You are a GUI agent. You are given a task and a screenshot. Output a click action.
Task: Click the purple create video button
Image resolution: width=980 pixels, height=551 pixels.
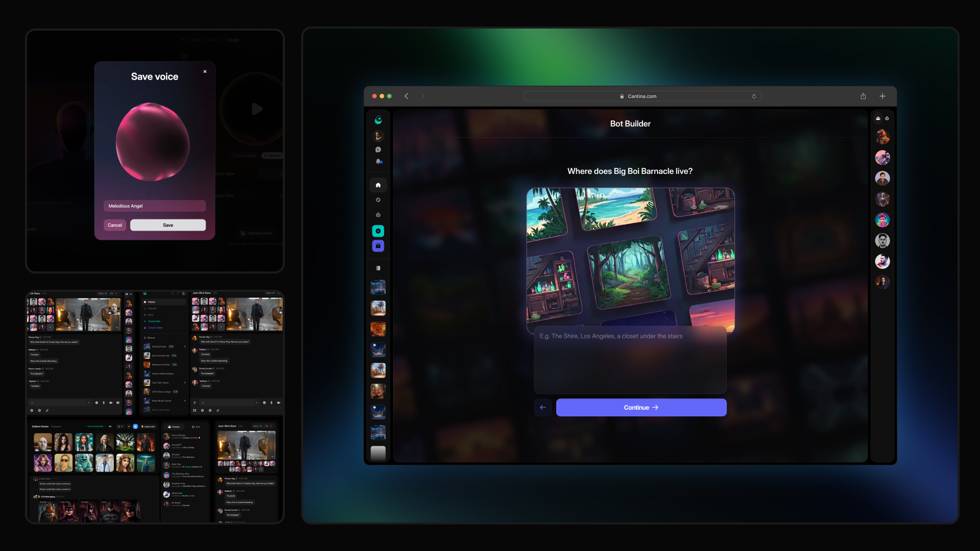(378, 246)
